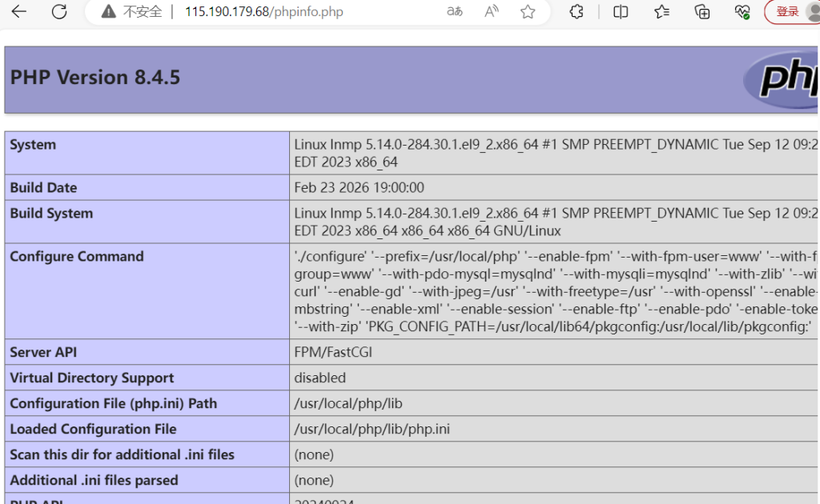Open browser essentials heart icon
Screen dimensions: 820x504
(x=742, y=12)
